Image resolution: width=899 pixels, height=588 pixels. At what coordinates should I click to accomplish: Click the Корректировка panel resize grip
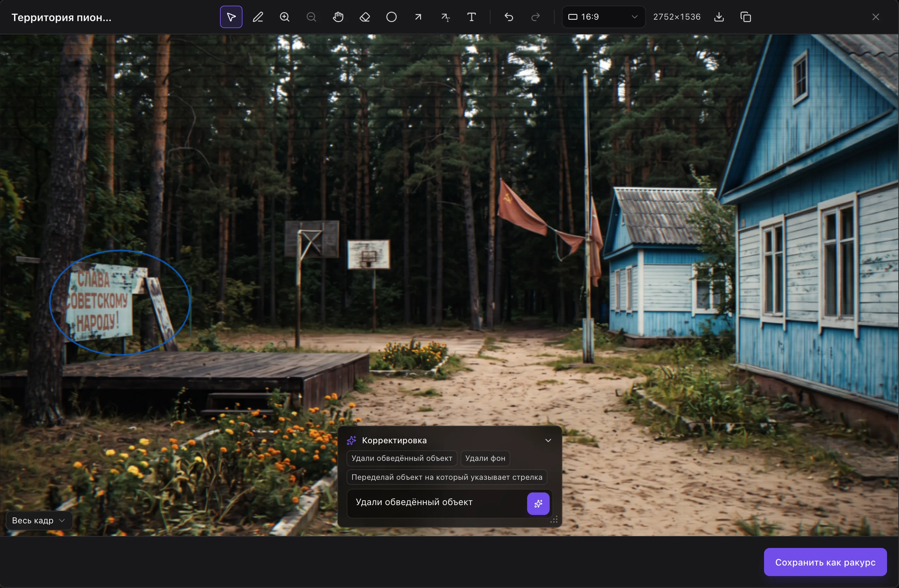[x=554, y=520]
